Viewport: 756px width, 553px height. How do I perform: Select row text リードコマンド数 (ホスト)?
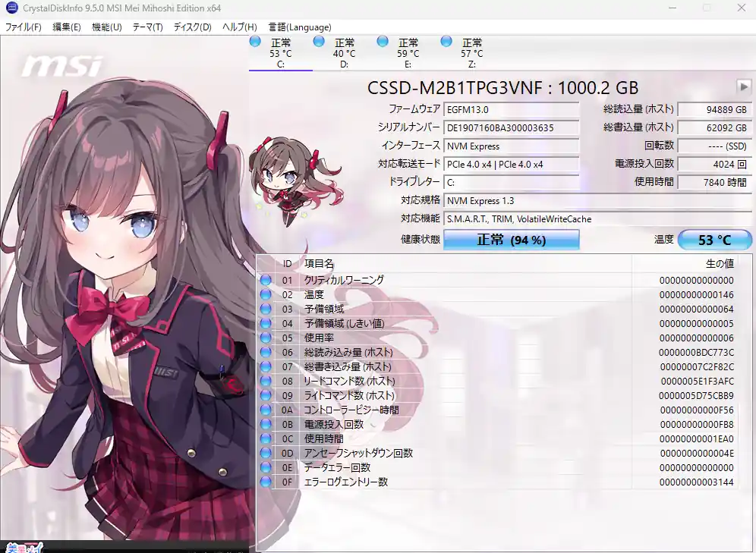tap(349, 381)
